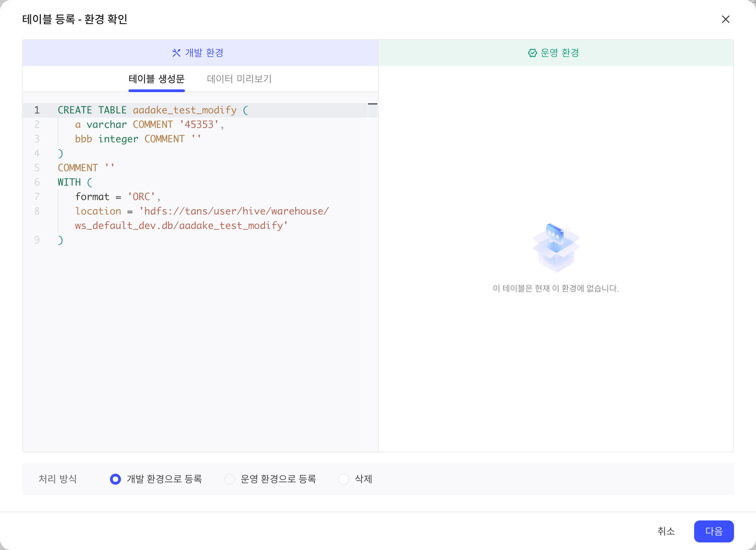Click the format = 'ORC' line
Viewport: 756px width, 550px height.
pyautogui.click(x=118, y=197)
